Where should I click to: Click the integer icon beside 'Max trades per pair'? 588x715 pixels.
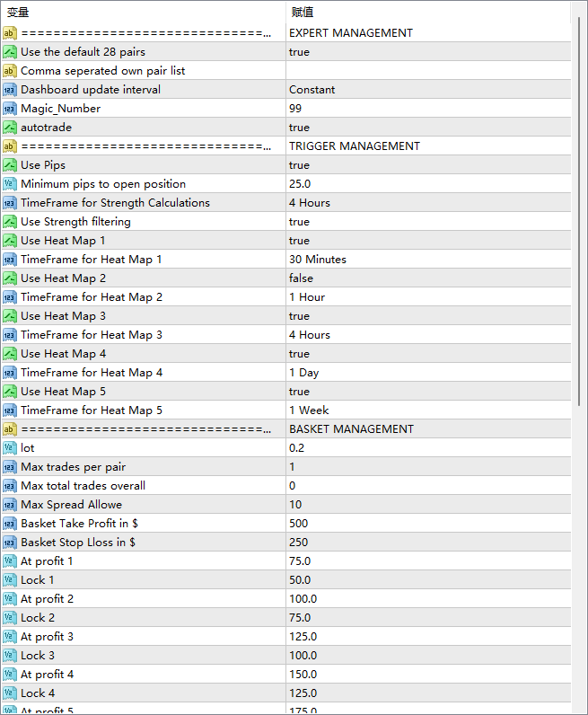click(x=10, y=467)
